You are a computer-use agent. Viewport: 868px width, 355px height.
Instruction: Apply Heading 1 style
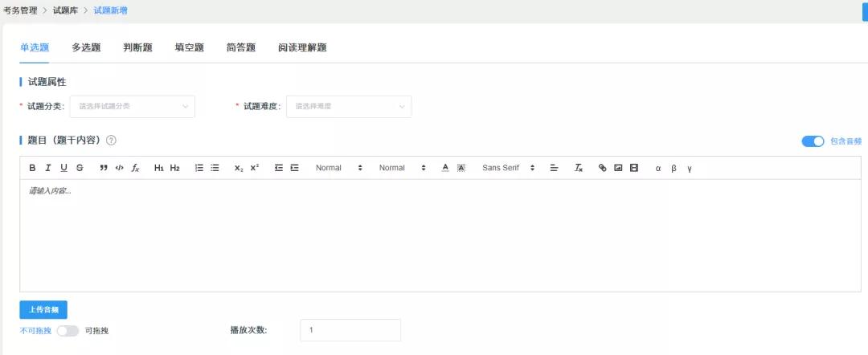click(x=159, y=168)
